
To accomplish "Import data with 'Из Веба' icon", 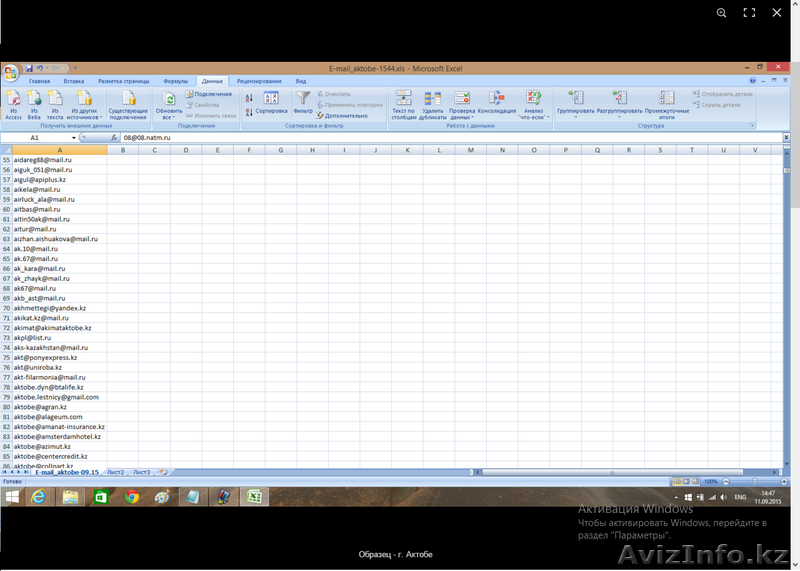I will tap(34, 104).
